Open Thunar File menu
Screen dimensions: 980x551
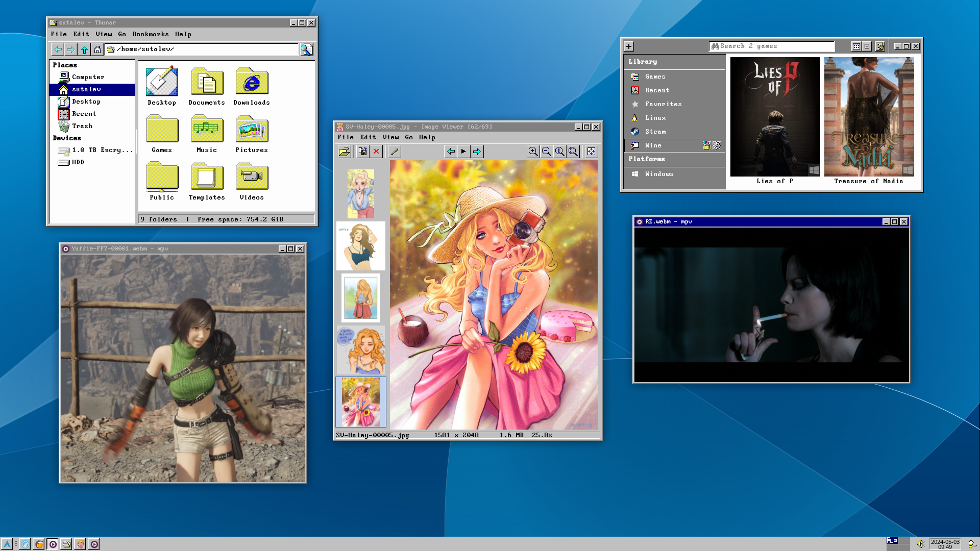(x=59, y=34)
